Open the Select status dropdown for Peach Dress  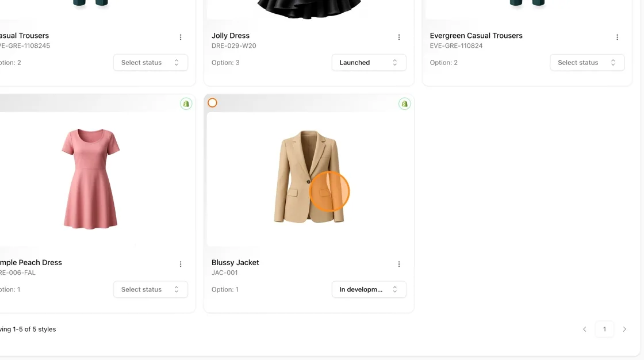pos(150,289)
